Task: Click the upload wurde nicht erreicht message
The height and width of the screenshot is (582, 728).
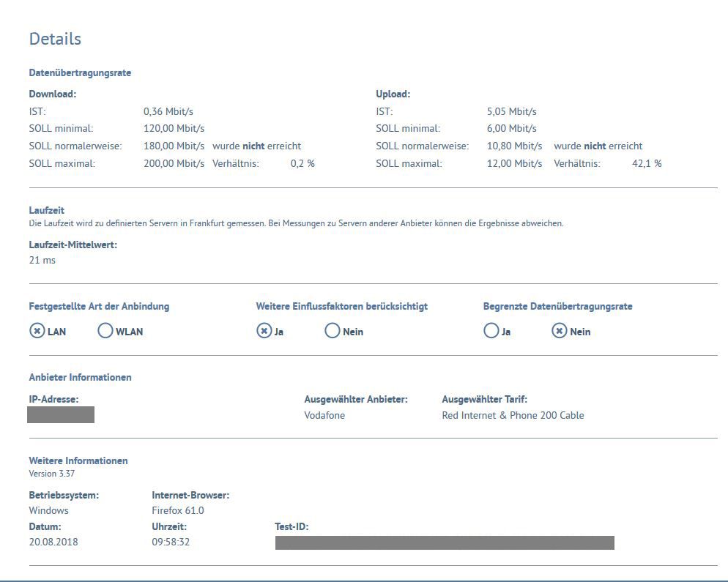Action: click(598, 146)
